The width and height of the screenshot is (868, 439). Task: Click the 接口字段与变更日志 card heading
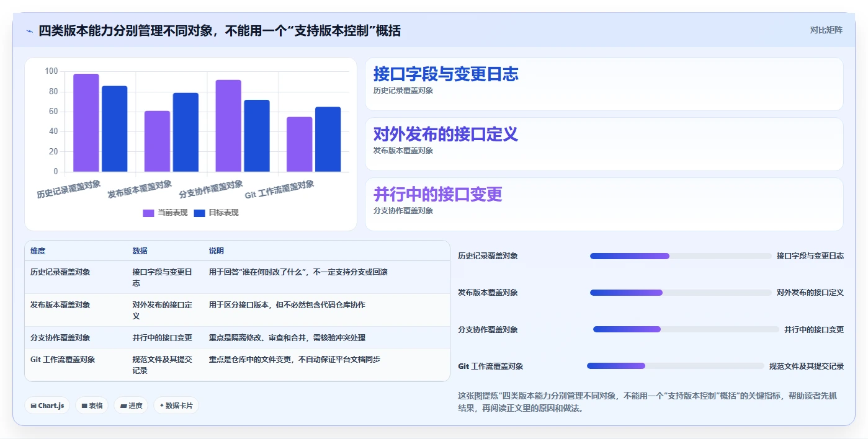(x=445, y=74)
